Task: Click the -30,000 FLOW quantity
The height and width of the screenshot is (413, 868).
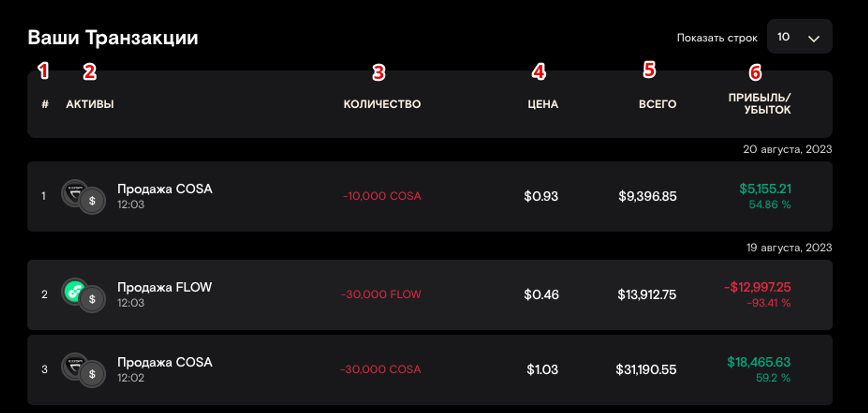Action: [x=381, y=294]
